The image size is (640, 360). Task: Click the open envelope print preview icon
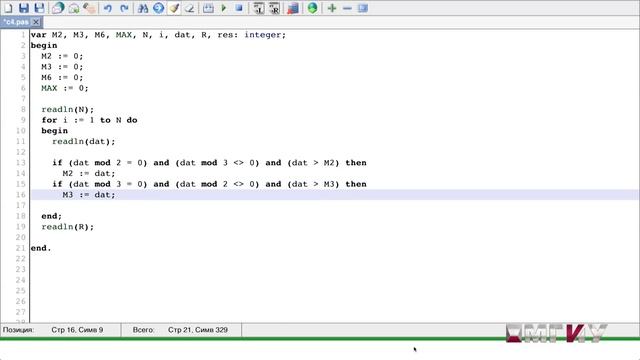click(74, 8)
